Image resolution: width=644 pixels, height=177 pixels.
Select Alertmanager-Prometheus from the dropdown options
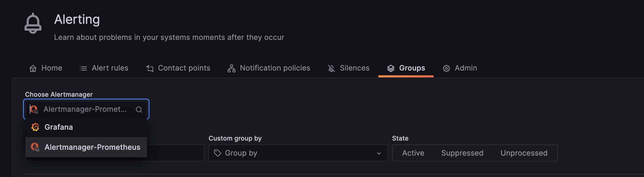(x=93, y=147)
